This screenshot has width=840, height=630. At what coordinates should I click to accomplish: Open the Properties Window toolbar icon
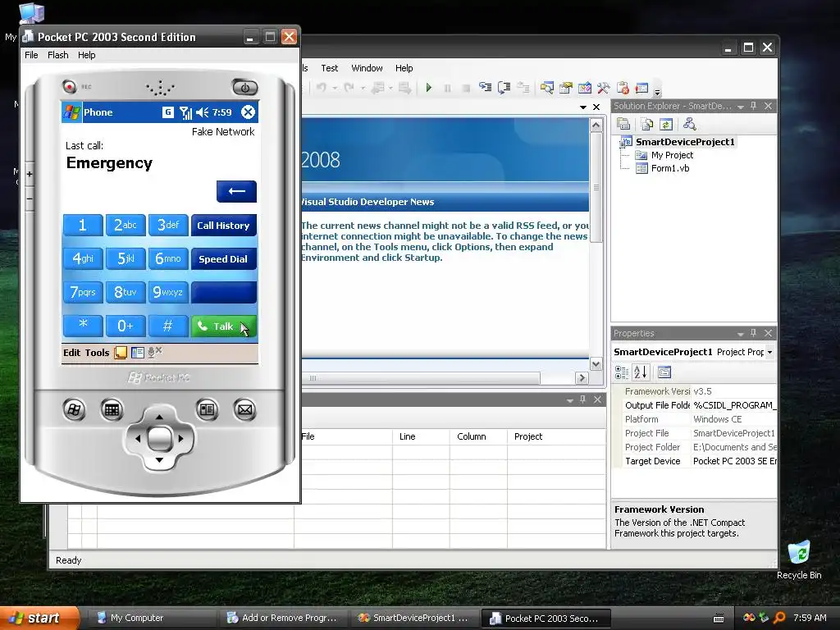coord(566,87)
